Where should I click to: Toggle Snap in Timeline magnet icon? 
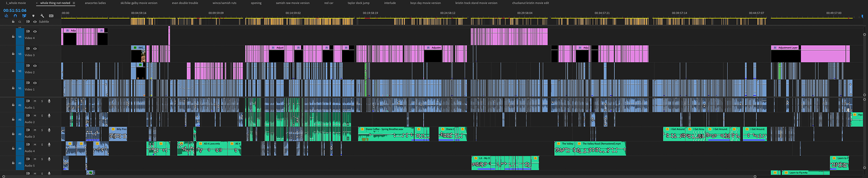(15, 16)
